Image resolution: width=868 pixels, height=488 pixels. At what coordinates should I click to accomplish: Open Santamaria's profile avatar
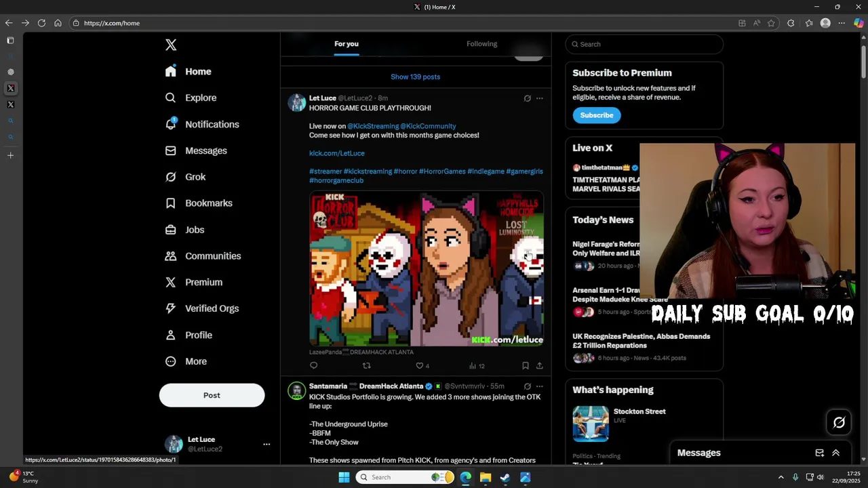pyautogui.click(x=297, y=390)
